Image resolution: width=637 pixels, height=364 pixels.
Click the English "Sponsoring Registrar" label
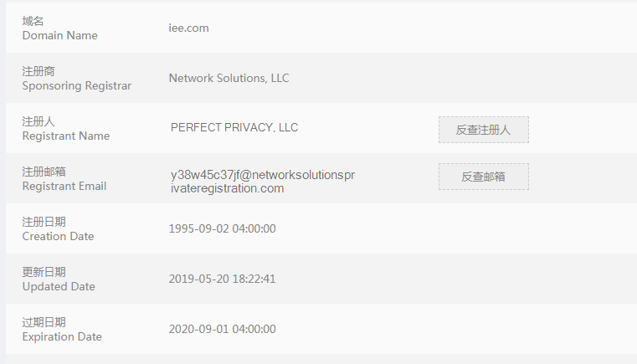point(76,86)
